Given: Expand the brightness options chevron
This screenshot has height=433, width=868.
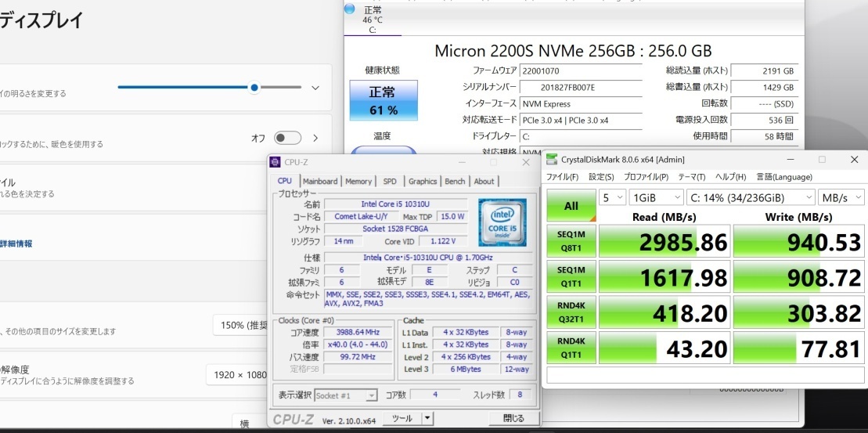Looking at the screenshot, I should click(x=315, y=88).
